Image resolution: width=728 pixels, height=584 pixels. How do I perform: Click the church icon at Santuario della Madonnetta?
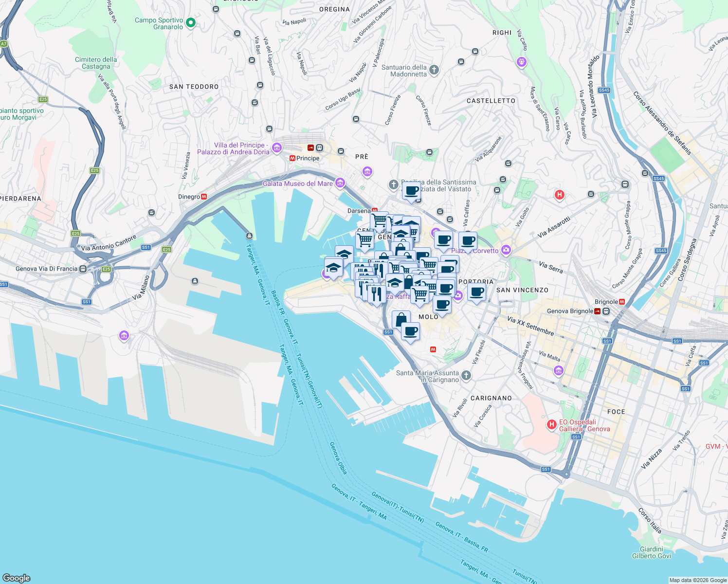tap(433, 69)
